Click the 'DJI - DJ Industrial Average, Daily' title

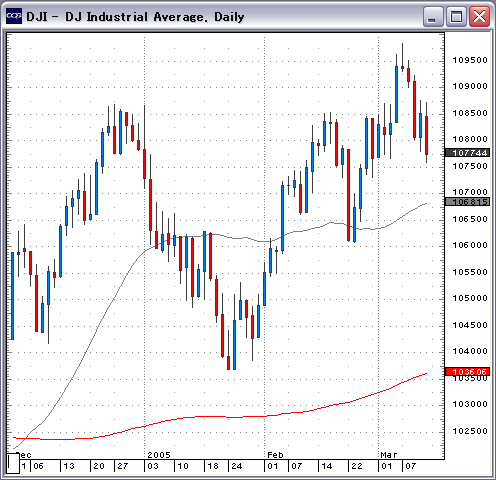pos(135,17)
